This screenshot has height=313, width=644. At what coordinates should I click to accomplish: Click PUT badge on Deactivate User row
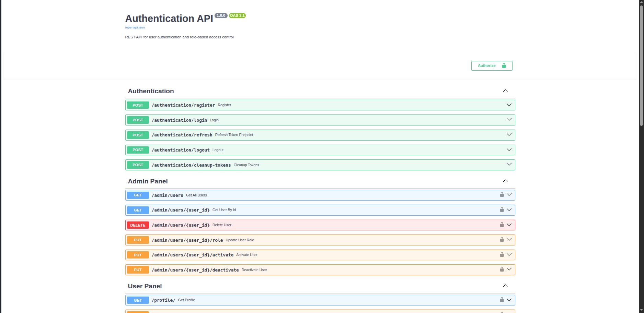pyautogui.click(x=138, y=270)
